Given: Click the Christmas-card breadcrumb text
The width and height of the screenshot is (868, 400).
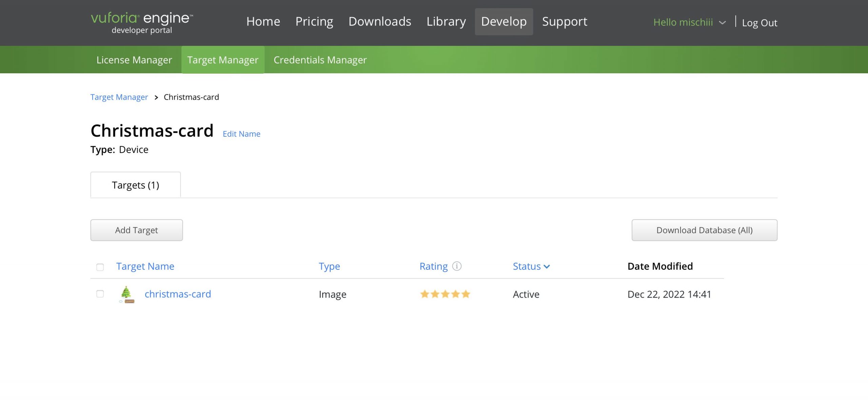Looking at the screenshot, I should (x=191, y=97).
